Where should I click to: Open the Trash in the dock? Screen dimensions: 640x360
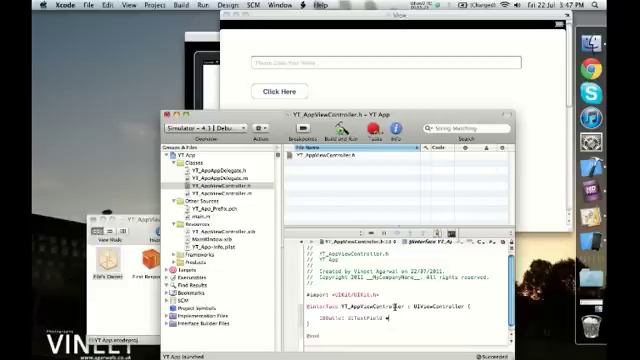pos(591,327)
